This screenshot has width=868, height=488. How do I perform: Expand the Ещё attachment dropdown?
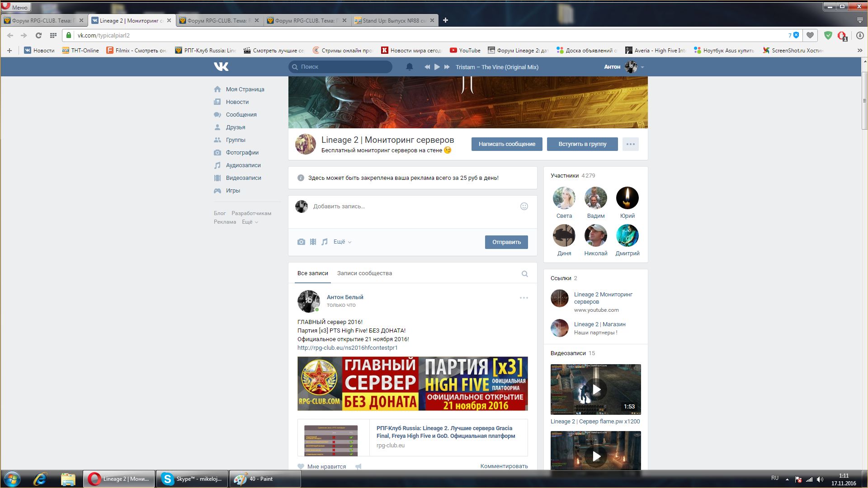(342, 242)
